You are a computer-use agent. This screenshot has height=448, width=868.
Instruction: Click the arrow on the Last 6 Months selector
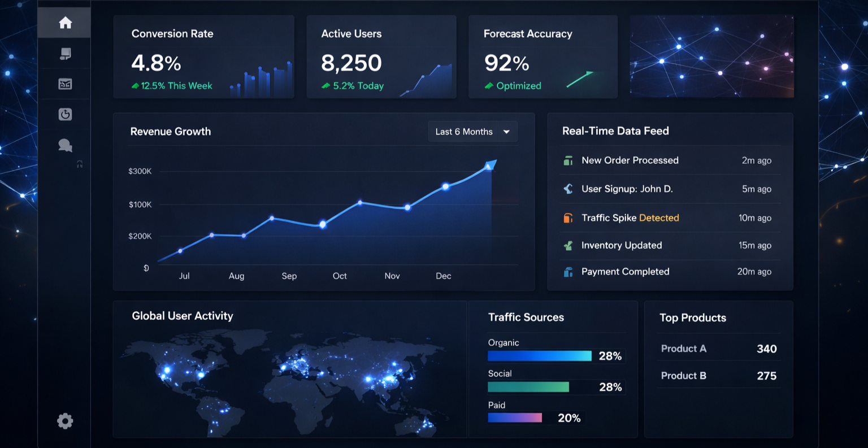506,132
